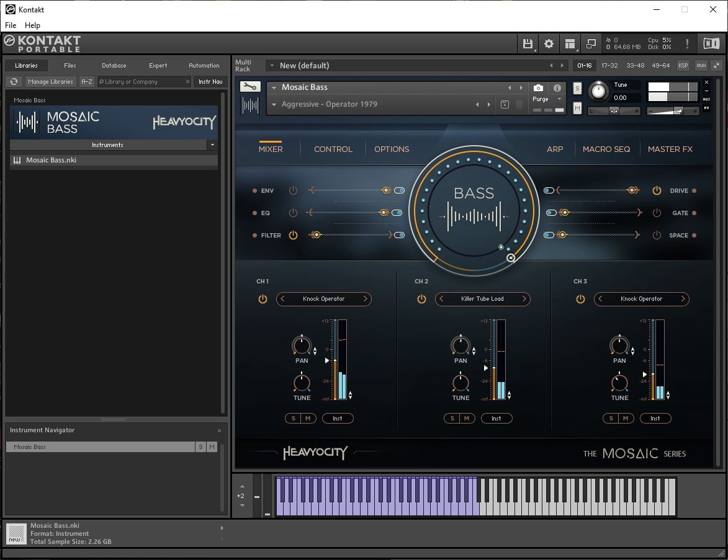Turn off CH 1 power button

[x=263, y=300]
